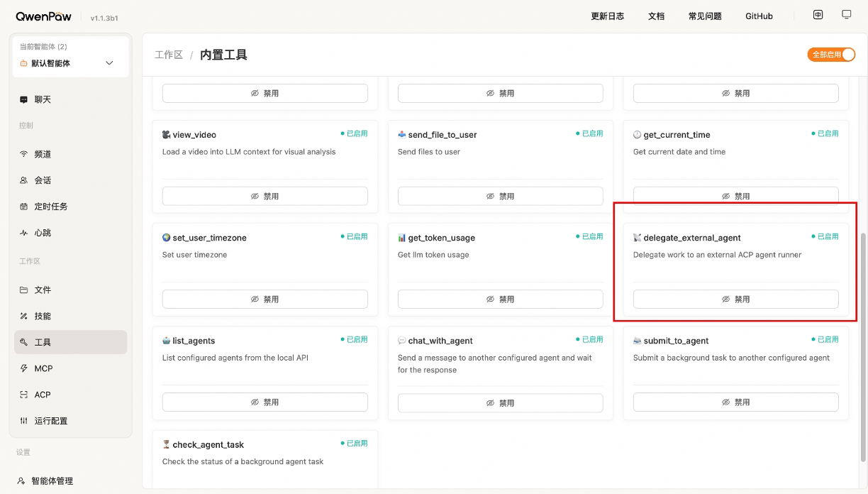Viewport: 868px width, 494px height.
Task: Click the heartbeat pulse icon beside 心跳
Action: (x=24, y=233)
